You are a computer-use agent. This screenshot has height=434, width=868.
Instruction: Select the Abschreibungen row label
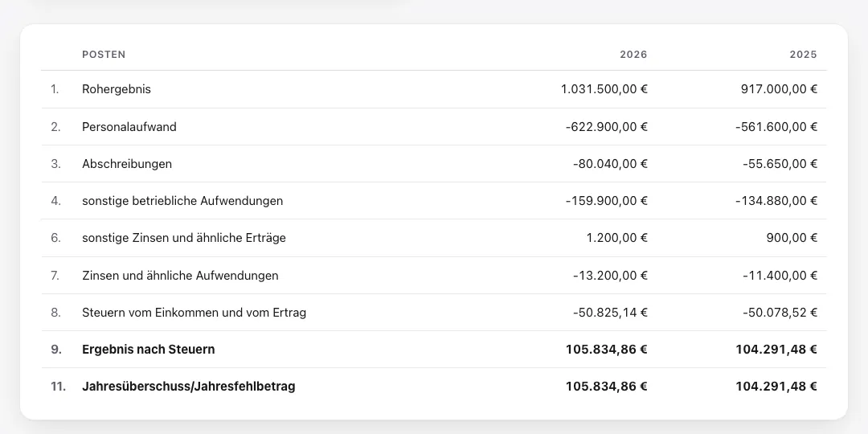pos(127,164)
